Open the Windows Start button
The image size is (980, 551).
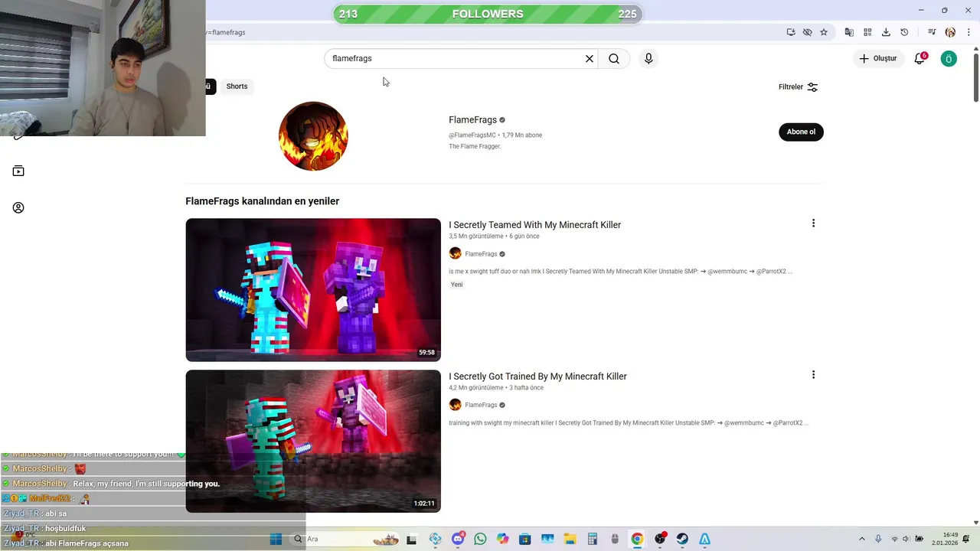276,540
